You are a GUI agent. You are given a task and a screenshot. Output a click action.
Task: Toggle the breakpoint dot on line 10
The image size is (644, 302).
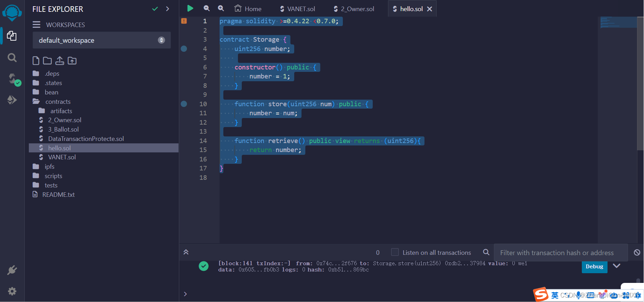(x=184, y=104)
